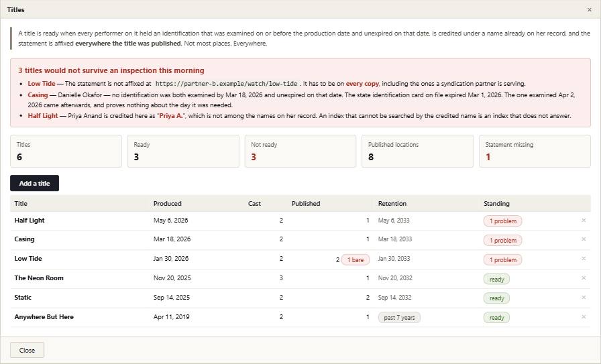Open the Not ready summary card
Viewport: 601px width, 364px height.
point(300,151)
